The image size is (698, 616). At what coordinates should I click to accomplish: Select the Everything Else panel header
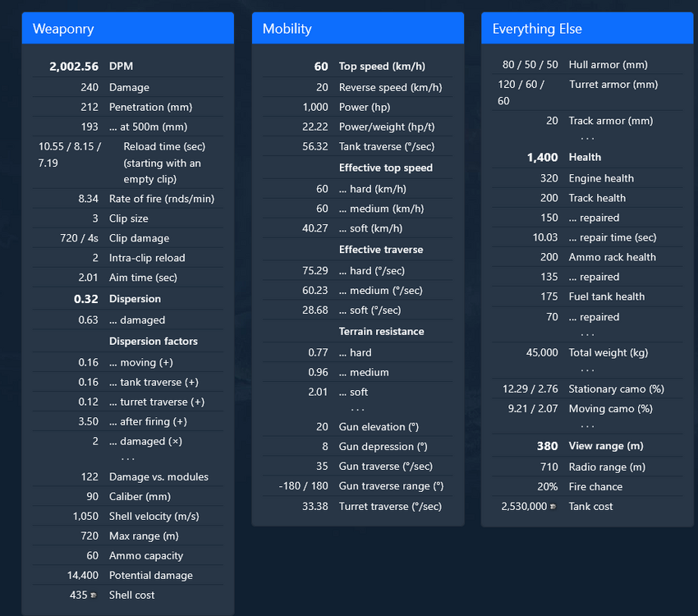587,29
